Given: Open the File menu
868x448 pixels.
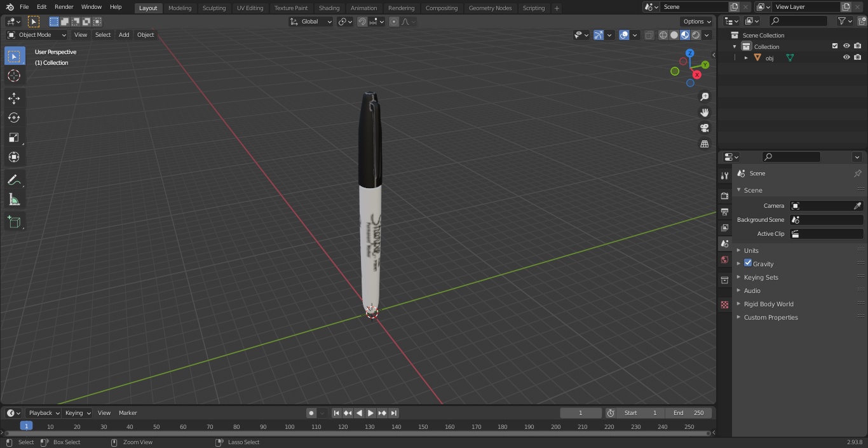Looking at the screenshot, I should pyautogui.click(x=24, y=7).
